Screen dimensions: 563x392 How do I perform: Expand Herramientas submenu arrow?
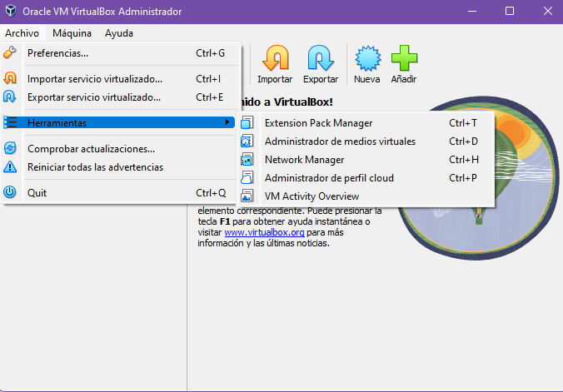[227, 122]
